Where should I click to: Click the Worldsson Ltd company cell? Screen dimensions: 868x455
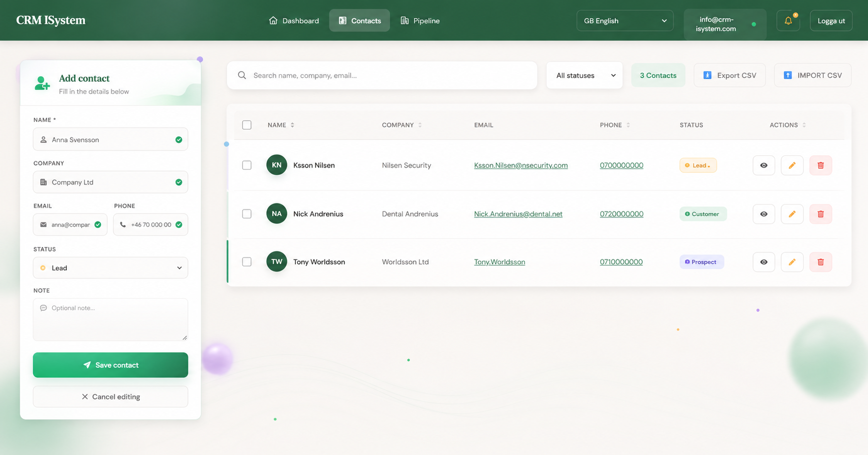point(405,262)
